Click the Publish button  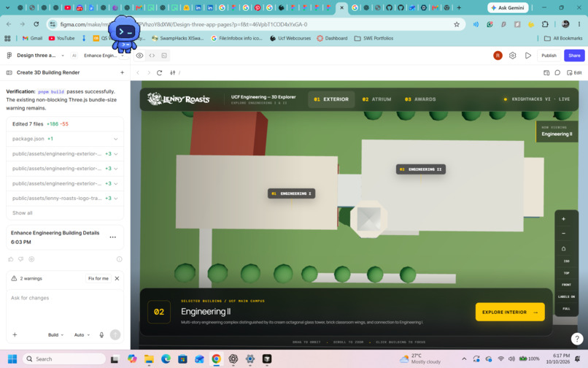click(x=549, y=55)
